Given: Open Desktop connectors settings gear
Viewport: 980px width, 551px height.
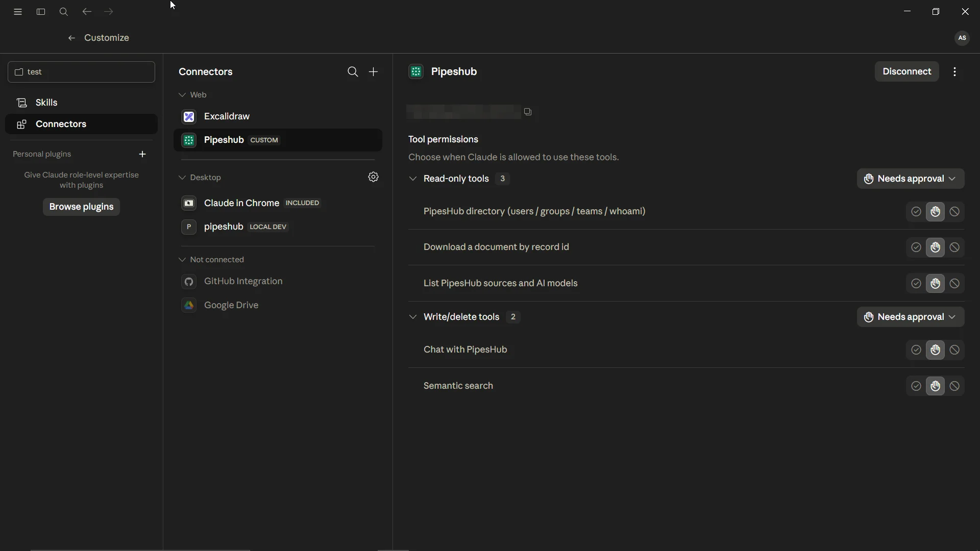Looking at the screenshot, I should tap(374, 177).
